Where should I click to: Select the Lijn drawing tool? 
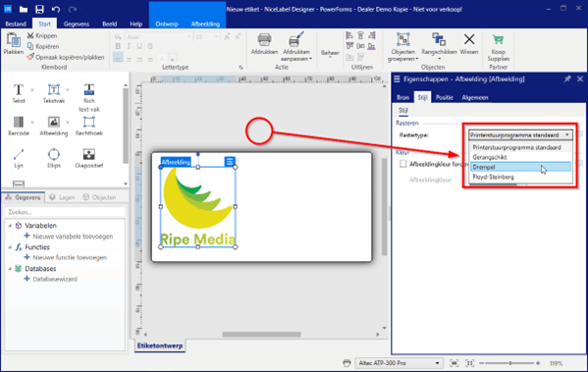pyautogui.click(x=19, y=158)
